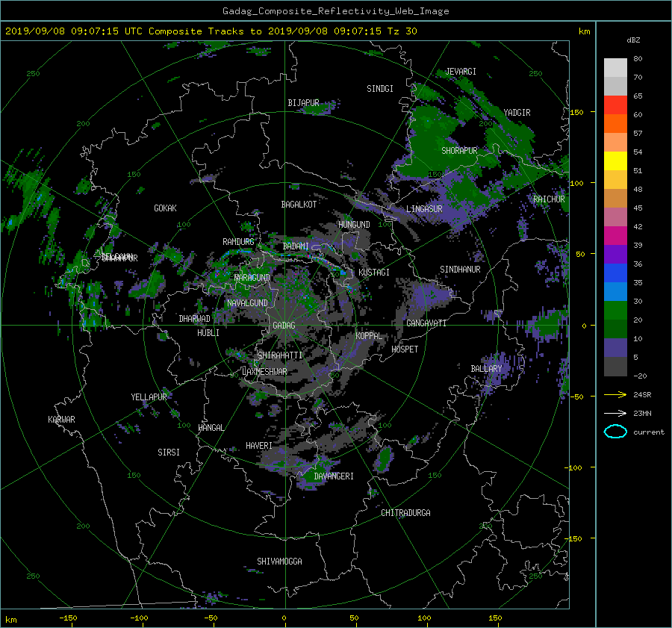672x628 pixels.
Task: Click the RAMDURG city label
Action: [x=238, y=242]
